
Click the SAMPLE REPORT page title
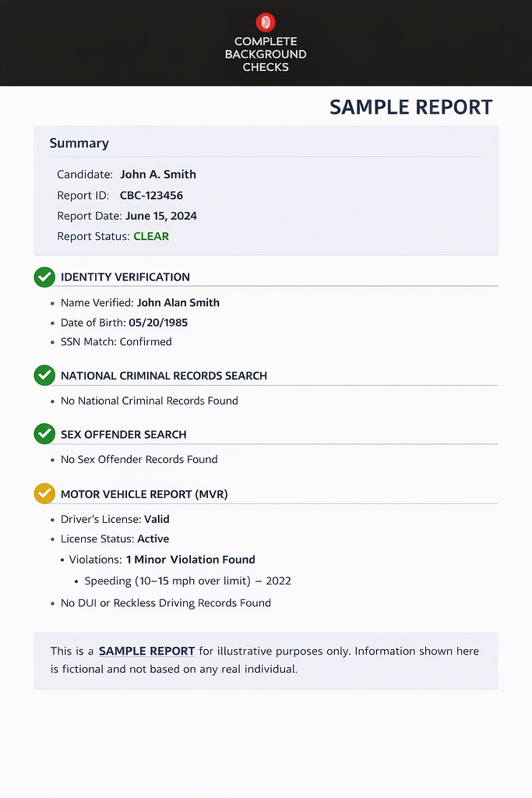[x=410, y=108]
